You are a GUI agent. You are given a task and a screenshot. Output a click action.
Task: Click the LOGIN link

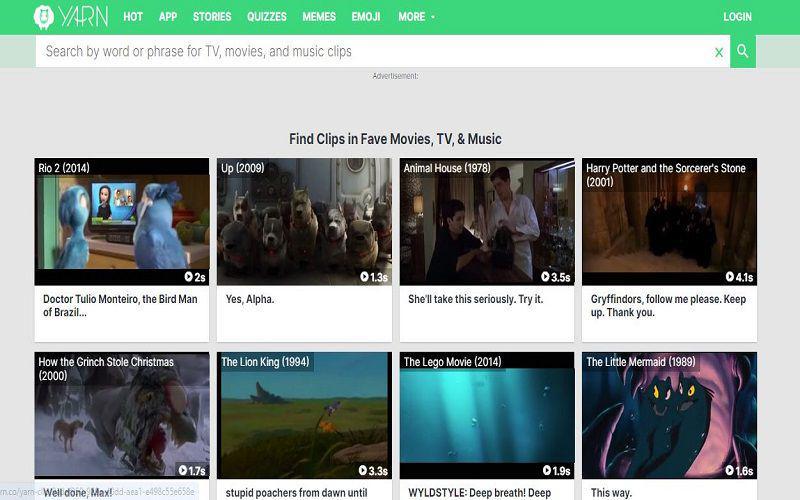[x=737, y=17]
